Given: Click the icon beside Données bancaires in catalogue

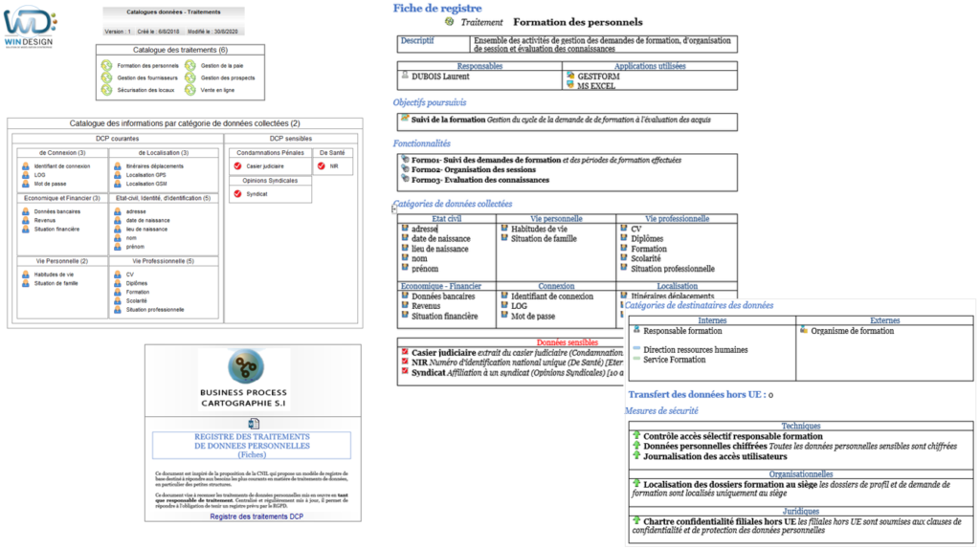Looking at the screenshot, I should click(26, 211).
